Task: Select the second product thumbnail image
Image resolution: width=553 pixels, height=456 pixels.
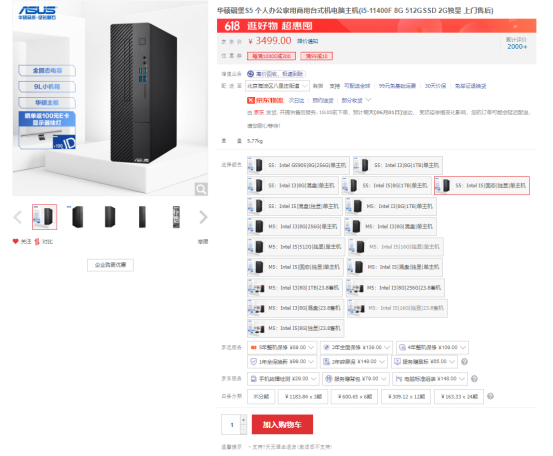Action: 77,217
